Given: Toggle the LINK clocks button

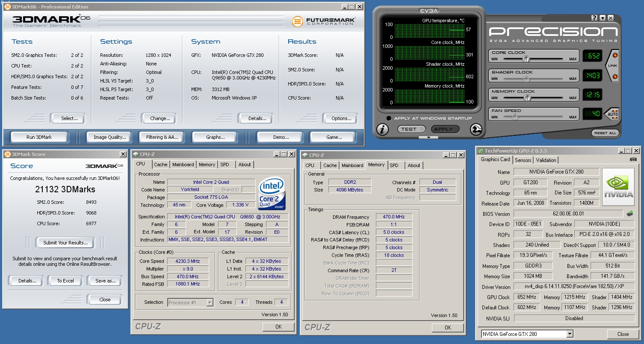Looking at the screenshot, I should 612,66.
